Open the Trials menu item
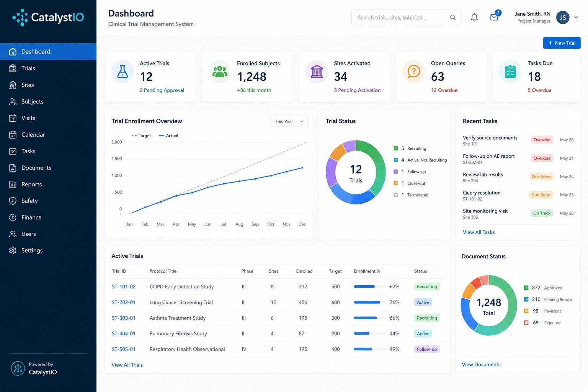 click(48, 68)
